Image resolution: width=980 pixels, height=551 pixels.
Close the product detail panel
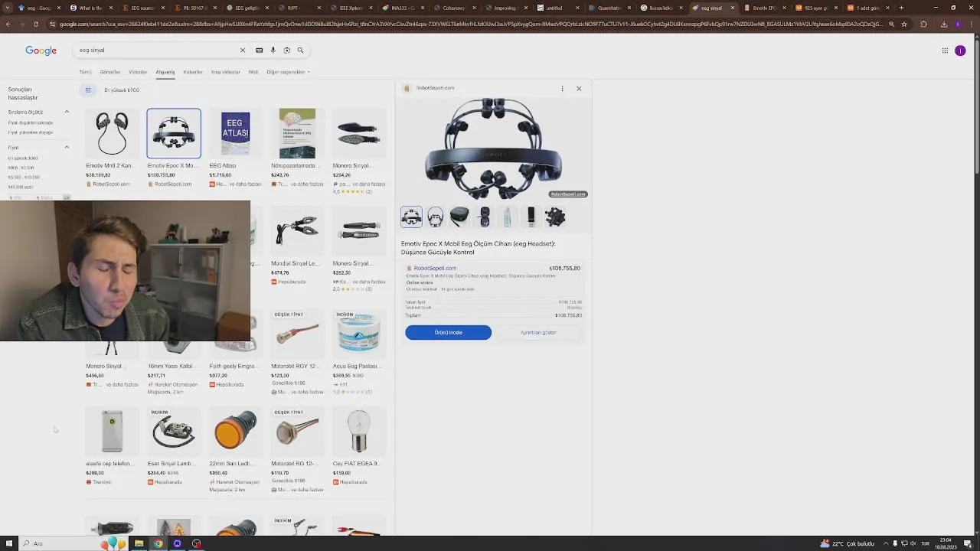click(579, 89)
